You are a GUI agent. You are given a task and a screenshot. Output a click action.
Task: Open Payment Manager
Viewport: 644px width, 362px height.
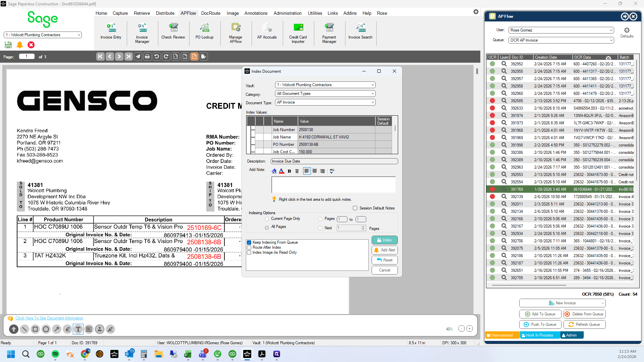[329, 33]
